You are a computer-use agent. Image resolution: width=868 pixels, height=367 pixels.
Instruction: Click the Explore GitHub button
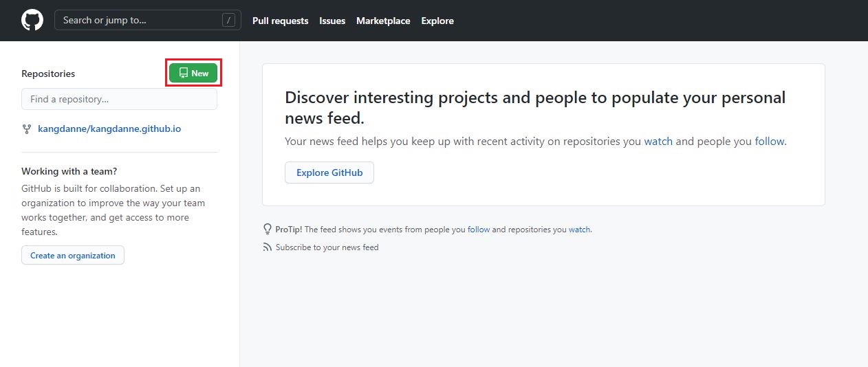coord(329,173)
